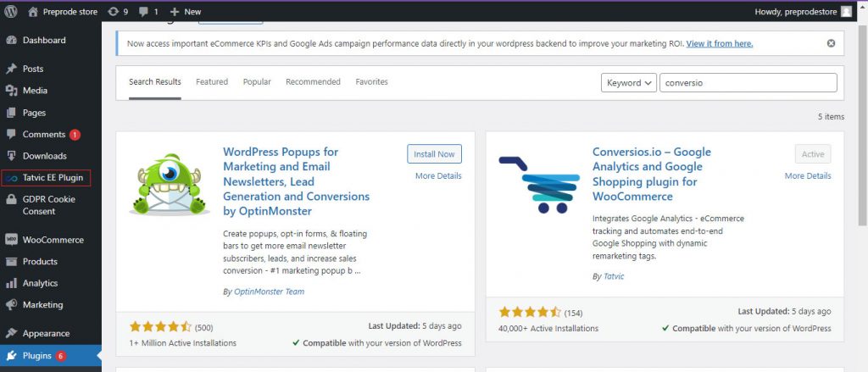This screenshot has width=868, height=372.
Task: Switch to the Recommended tab
Action: point(314,82)
